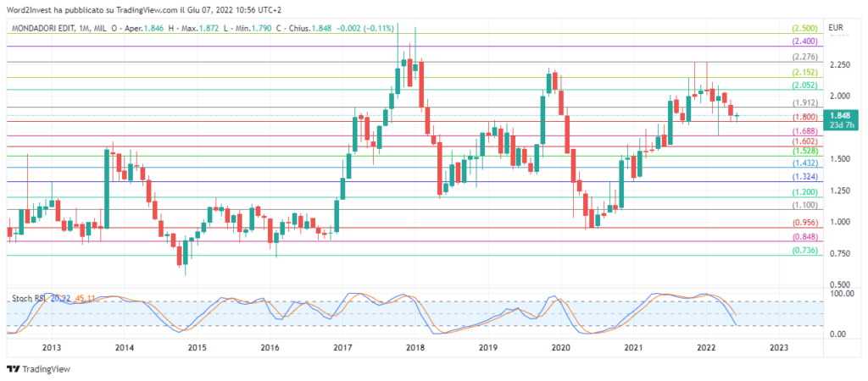Click the red 1.800 level label
Screen dimensions: 868x381
coord(804,117)
